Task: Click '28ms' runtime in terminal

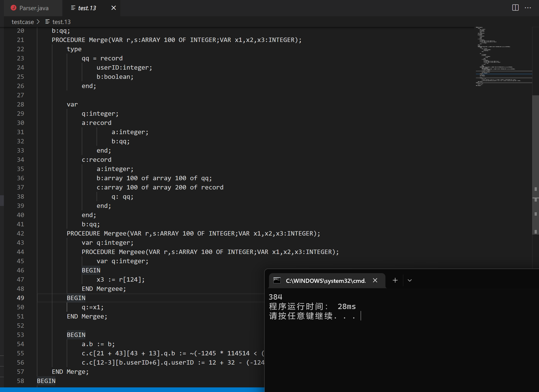Action: 347,306
